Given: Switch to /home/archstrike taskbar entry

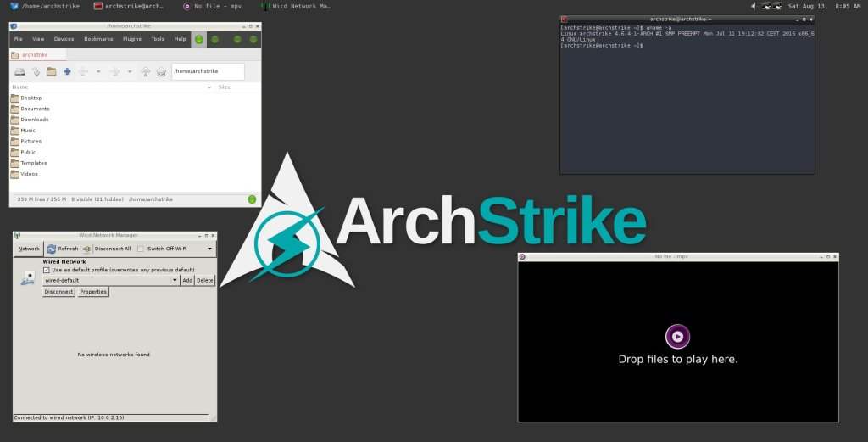Looking at the screenshot, I should (x=45, y=6).
